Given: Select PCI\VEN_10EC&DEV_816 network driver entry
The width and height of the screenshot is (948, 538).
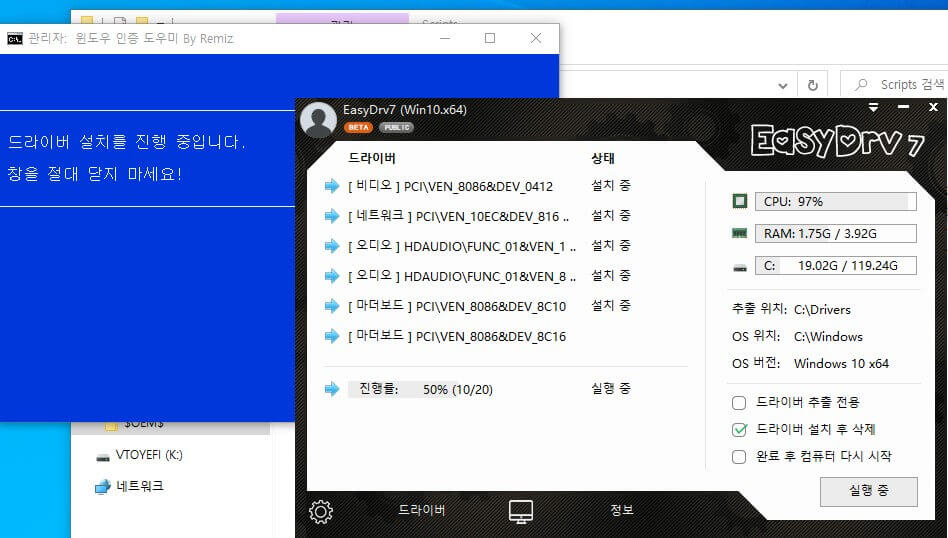Looking at the screenshot, I should point(458,216).
